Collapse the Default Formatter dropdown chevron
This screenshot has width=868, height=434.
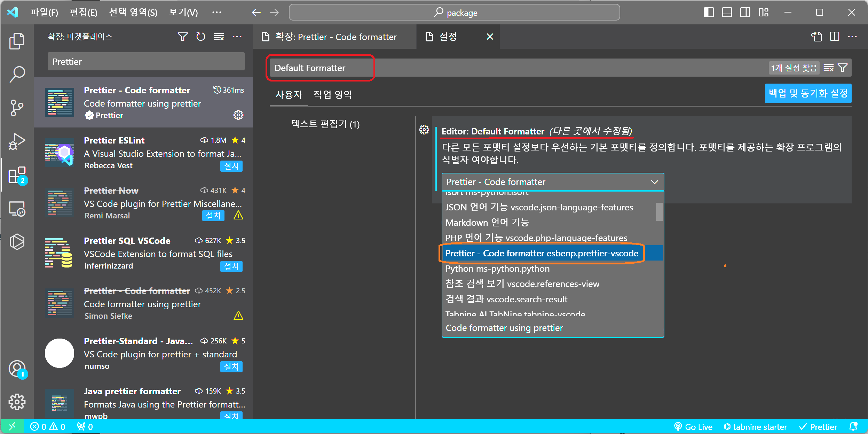654,182
